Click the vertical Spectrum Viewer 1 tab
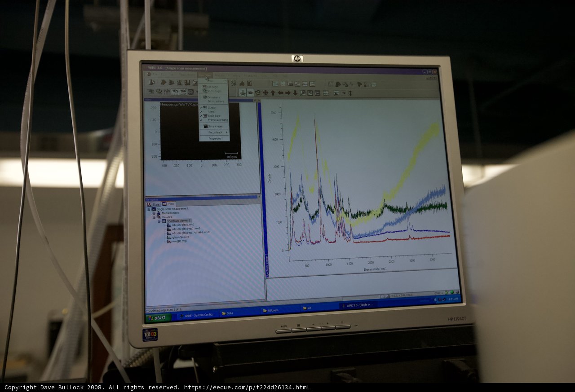The width and height of the screenshot is (575, 392). pos(267,265)
